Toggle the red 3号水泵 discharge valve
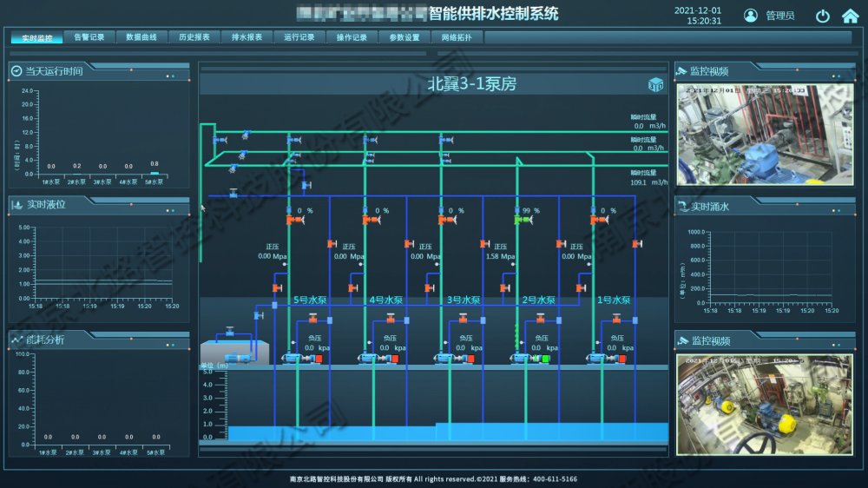The height and width of the screenshot is (488, 868). coord(446,221)
